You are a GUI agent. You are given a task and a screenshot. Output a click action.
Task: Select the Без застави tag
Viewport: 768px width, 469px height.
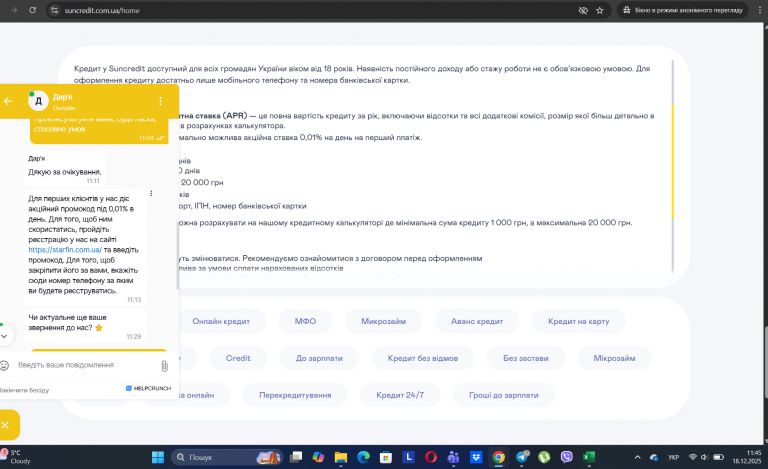tap(526, 358)
